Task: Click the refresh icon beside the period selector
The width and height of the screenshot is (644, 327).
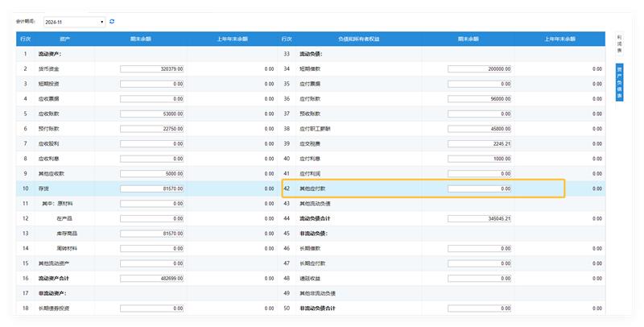Action: [x=112, y=22]
